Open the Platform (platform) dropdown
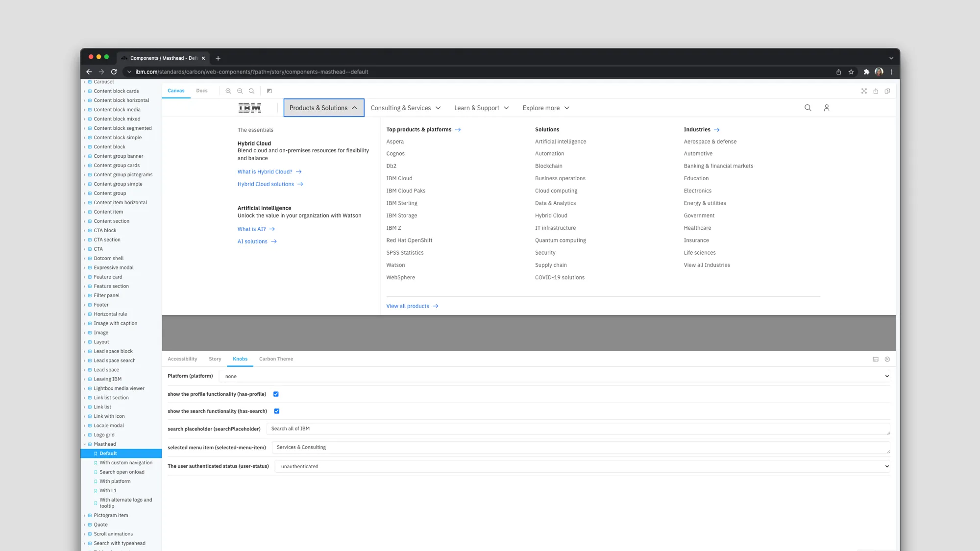 pos(556,376)
